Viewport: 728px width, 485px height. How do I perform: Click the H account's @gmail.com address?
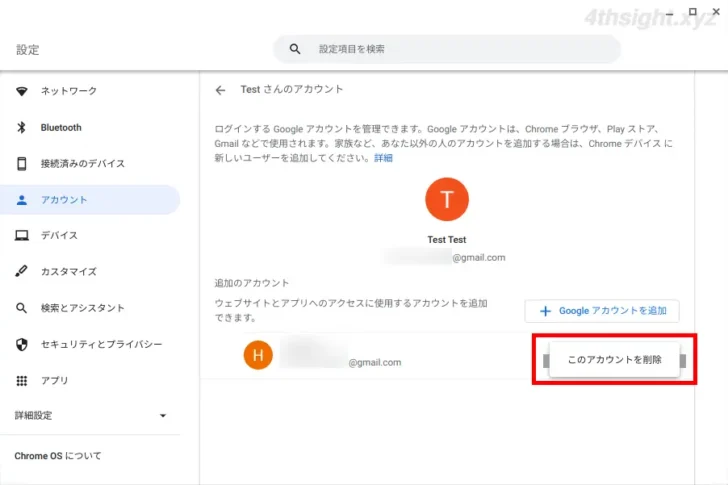pyautogui.click(x=375, y=362)
